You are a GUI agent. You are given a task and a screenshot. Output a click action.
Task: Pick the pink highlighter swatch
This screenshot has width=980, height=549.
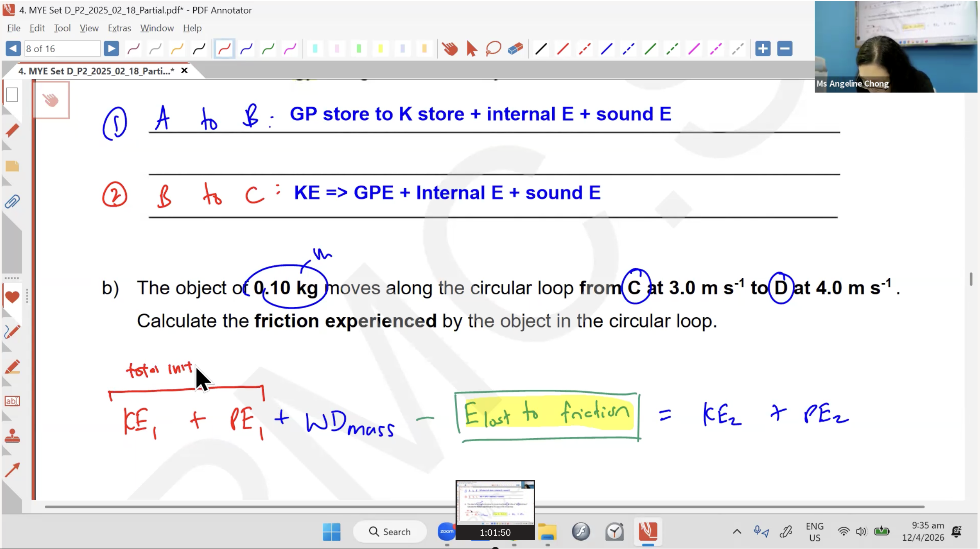[x=337, y=49]
